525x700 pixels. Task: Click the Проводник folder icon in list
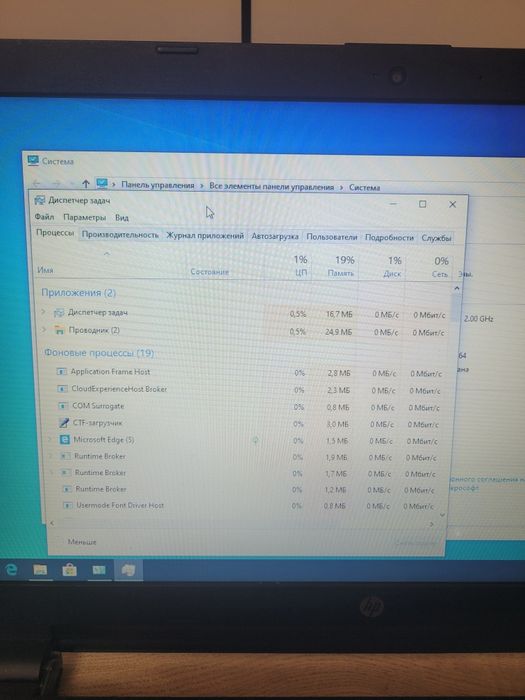coord(59,330)
